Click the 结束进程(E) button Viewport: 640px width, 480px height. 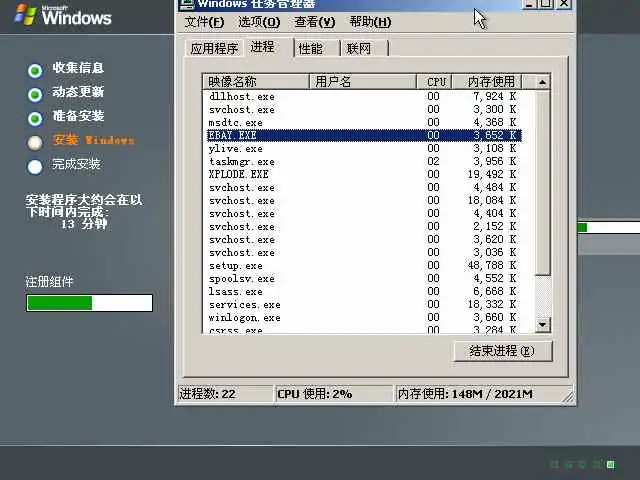(502, 351)
